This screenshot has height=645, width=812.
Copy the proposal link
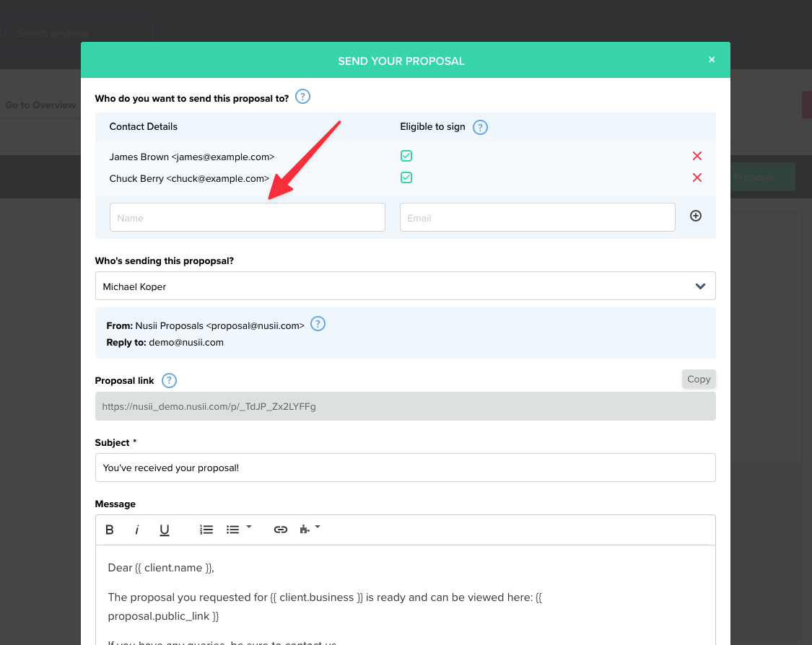click(699, 379)
